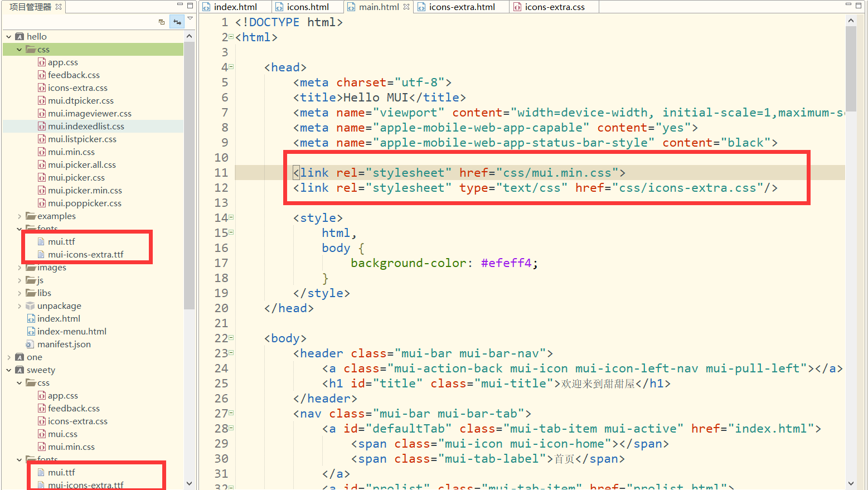Click the images folder icon
This screenshot has width=868, height=490.
[31, 268]
